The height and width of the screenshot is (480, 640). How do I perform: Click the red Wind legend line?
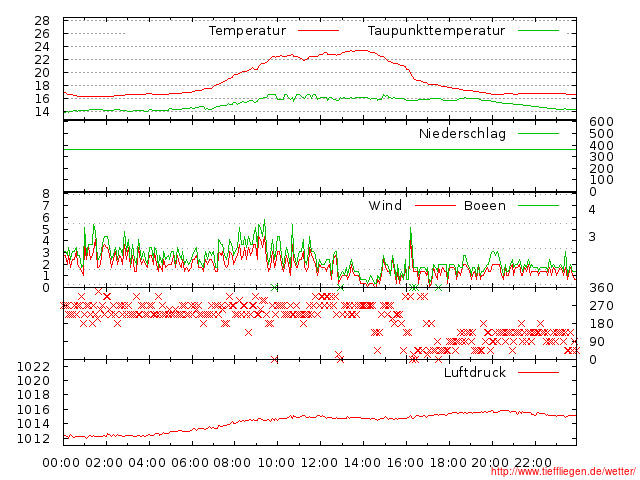[435, 205]
